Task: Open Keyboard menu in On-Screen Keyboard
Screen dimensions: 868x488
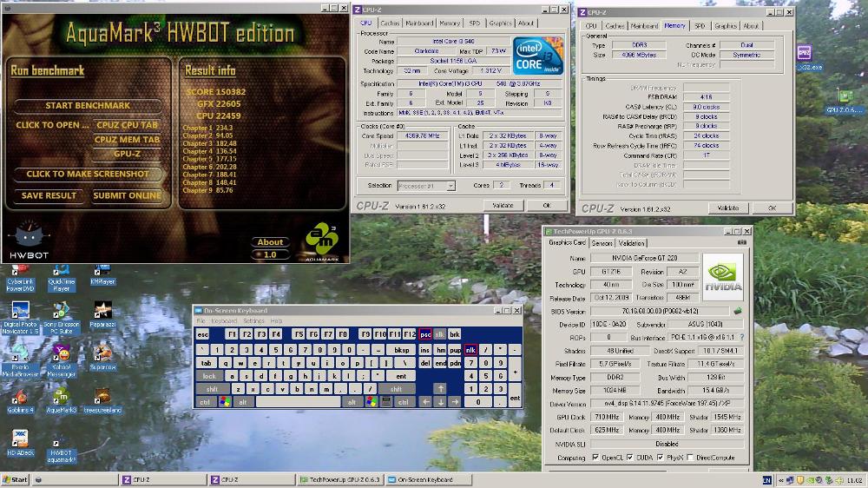Action: (x=224, y=321)
